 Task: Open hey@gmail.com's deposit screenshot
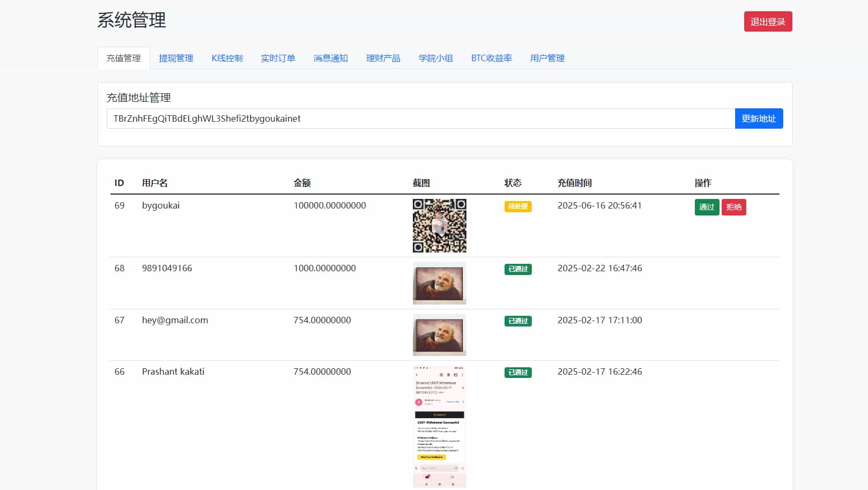(x=439, y=335)
